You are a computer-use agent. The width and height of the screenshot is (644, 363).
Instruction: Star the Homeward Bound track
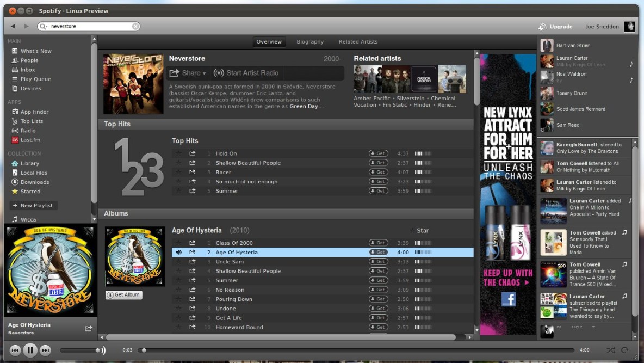click(178, 327)
